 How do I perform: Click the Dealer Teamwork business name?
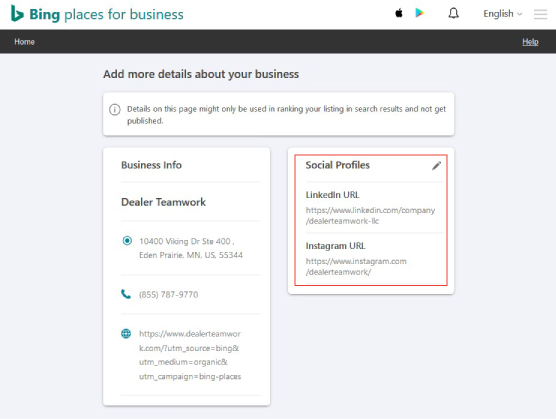(x=163, y=202)
